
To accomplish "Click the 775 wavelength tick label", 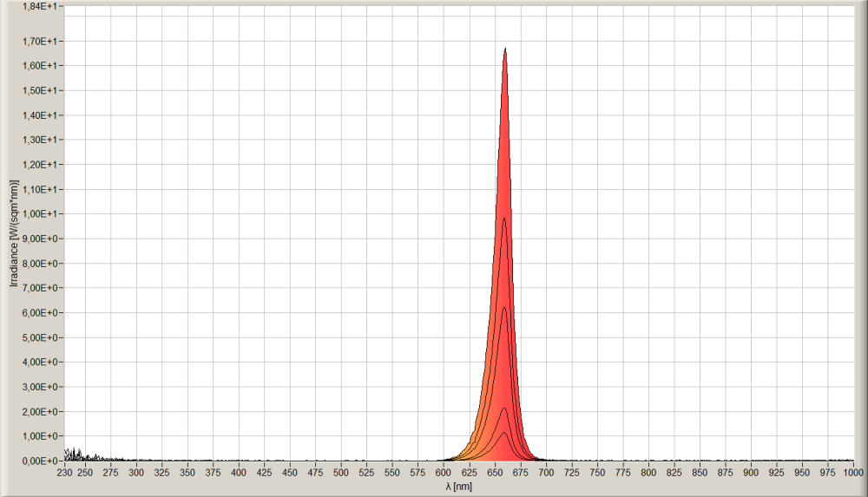I will [x=622, y=473].
